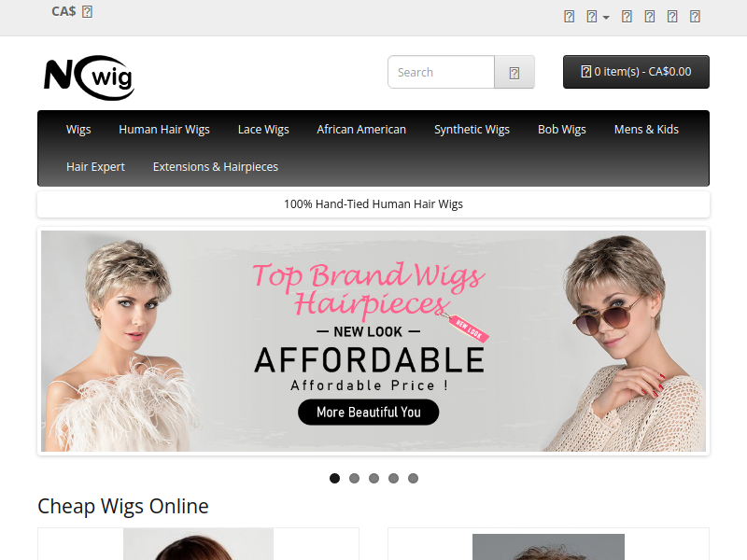Viewport: 747px width, 560px height.
Task: Switch to the fifth carousel slide dot
Action: (x=413, y=478)
